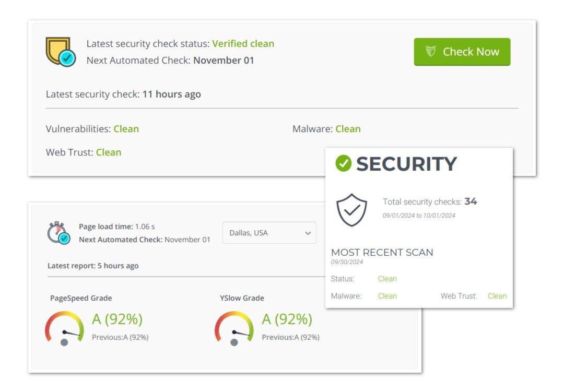
Task: Click the shield icon inside Check Now
Action: click(431, 52)
